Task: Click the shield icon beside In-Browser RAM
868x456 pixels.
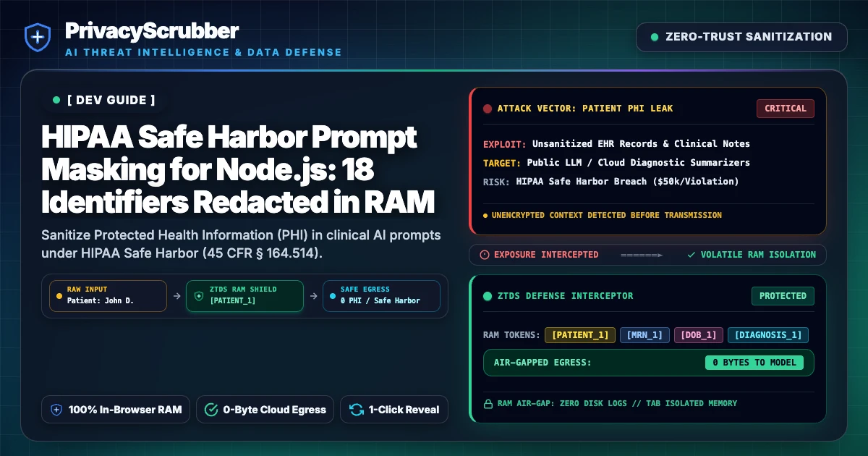Action: click(x=56, y=410)
